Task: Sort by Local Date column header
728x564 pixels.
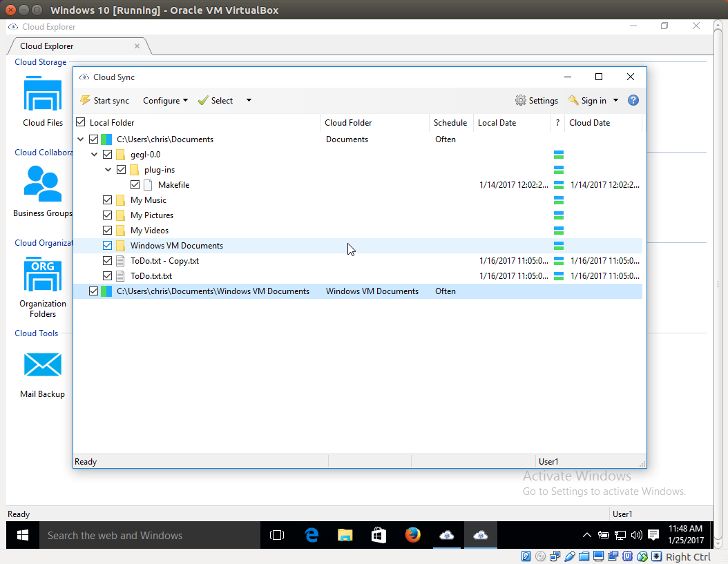Action: coord(512,123)
